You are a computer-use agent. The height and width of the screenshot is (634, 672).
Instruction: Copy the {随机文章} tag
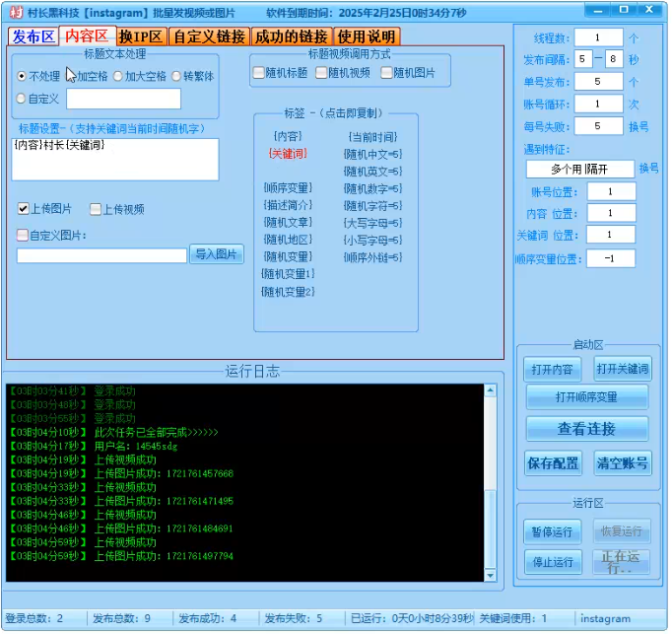click(288, 222)
